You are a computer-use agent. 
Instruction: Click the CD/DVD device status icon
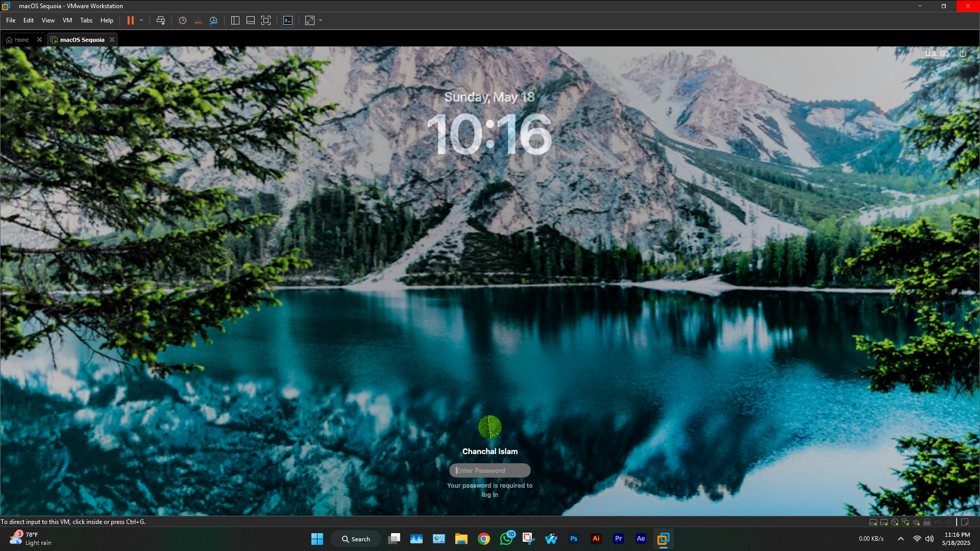(x=895, y=522)
